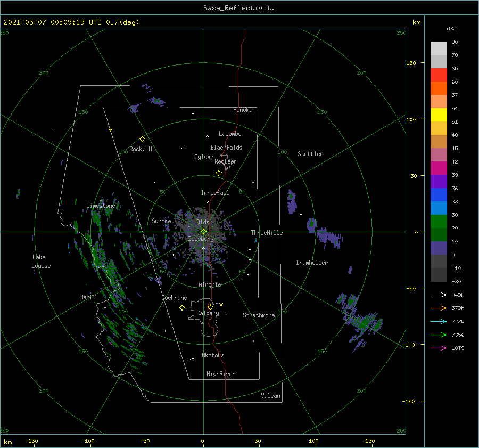Click the yellow diamond marker near Cochrane
The image size is (479, 448).
[x=182, y=308]
